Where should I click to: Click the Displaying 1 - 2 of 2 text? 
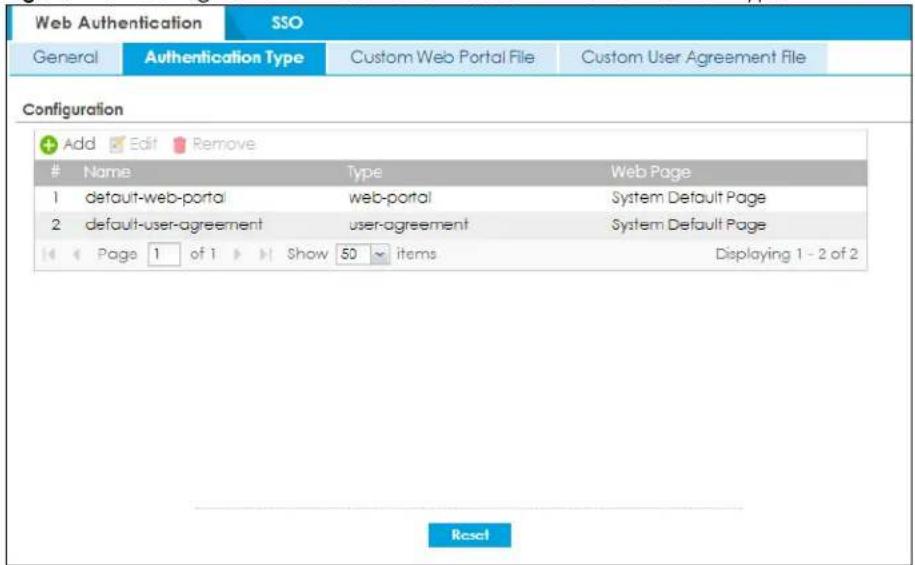click(x=787, y=254)
